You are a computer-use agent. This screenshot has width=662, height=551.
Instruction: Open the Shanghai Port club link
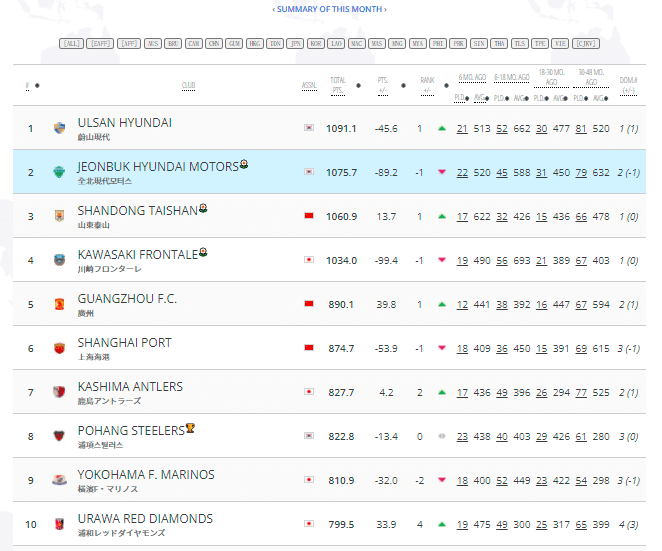point(124,343)
